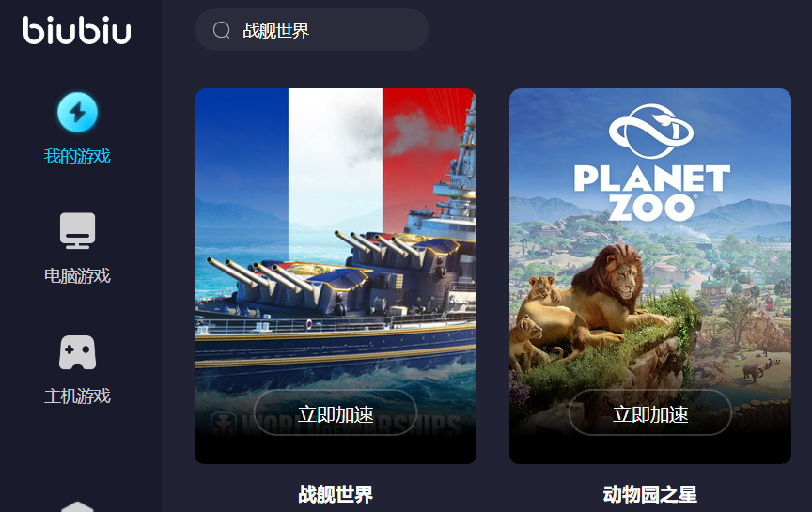
Task: Switch to 电脑游戏 tab label
Action: point(77,276)
